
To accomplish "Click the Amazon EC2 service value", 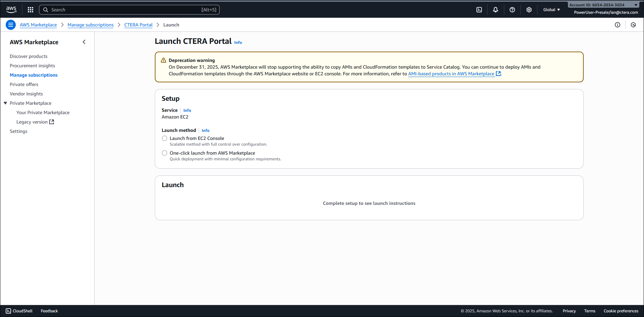I will [175, 117].
